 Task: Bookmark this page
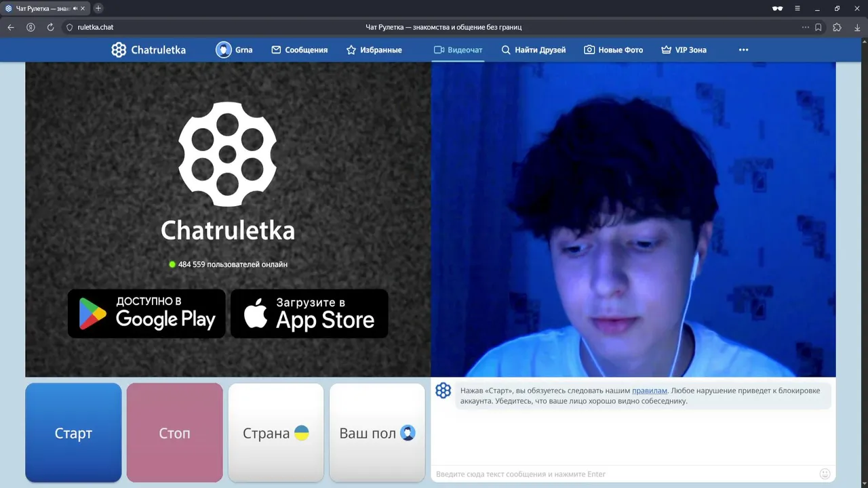point(818,27)
